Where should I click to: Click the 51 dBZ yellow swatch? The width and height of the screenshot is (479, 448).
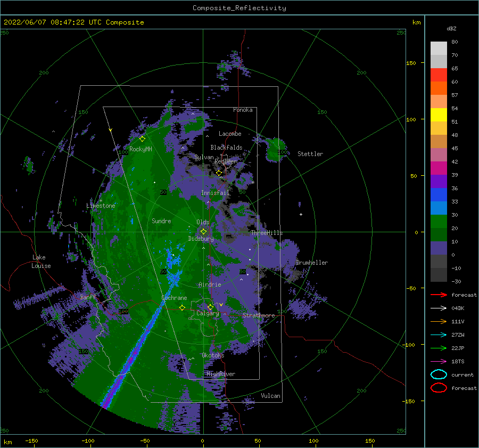439,115
